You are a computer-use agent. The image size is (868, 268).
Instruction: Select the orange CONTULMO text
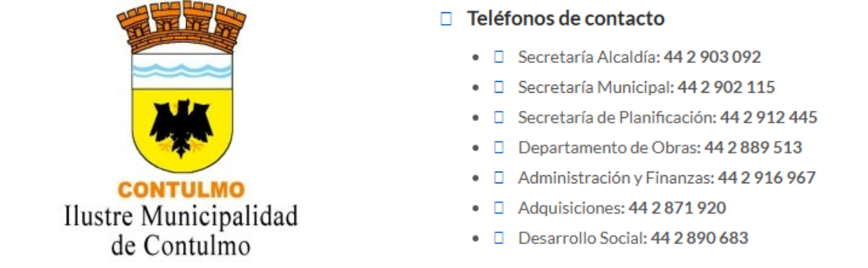point(181,190)
